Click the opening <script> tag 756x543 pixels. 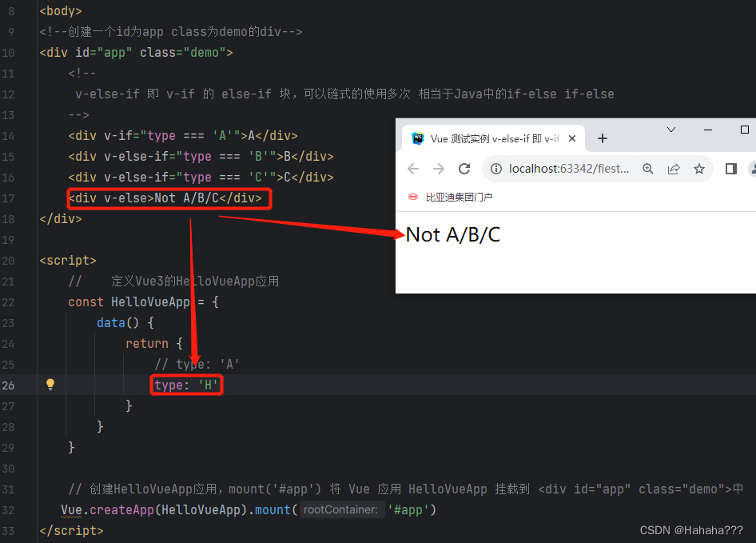pos(68,260)
